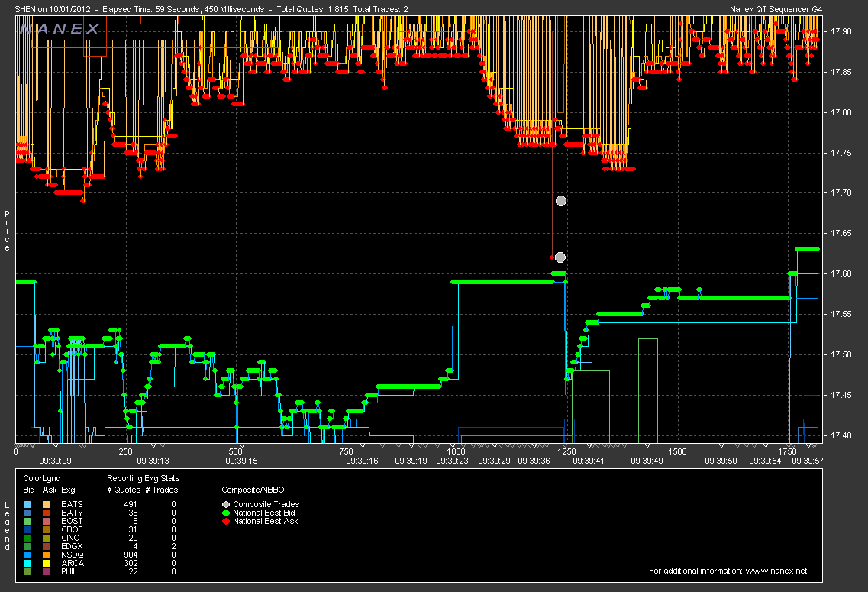The height and width of the screenshot is (592, 868).
Task: Click the 500 sequence number on x-axis
Action: point(235,451)
